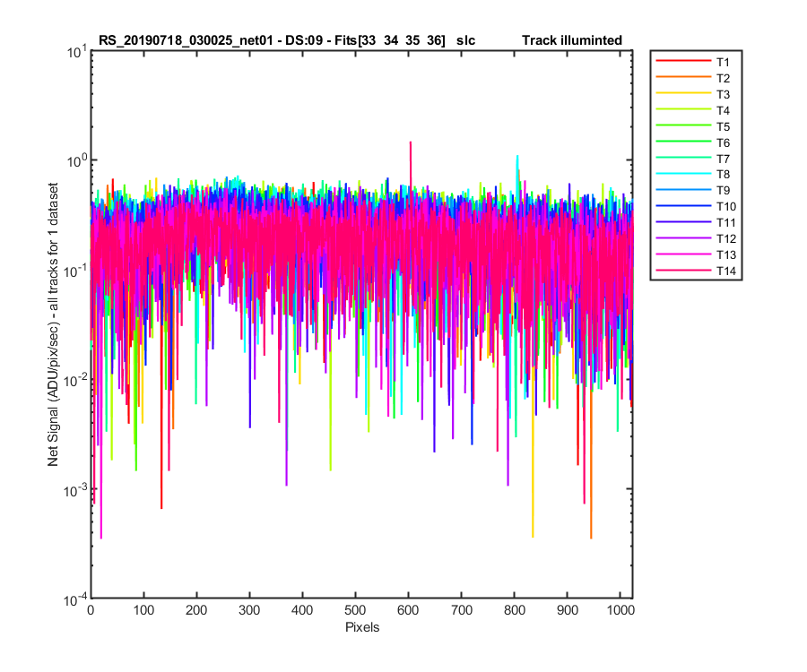The width and height of the screenshot is (807, 672).
Task: Click the T14 legend entry
Action: pos(697,271)
